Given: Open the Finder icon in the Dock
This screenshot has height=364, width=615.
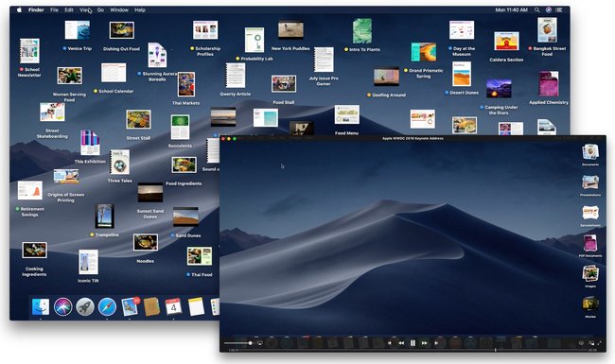Looking at the screenshot, I should point(41,306).
